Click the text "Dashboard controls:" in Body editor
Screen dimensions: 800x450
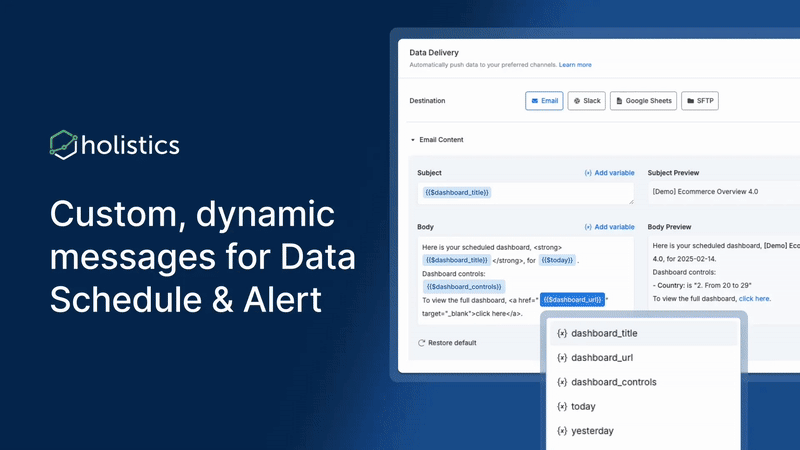[454, 273]
